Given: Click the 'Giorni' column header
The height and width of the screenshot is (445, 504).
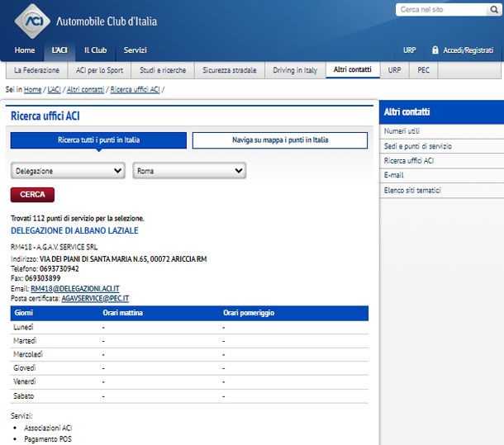Looking at the screenshot, I should pyautogui.click(x=23, y=313).
